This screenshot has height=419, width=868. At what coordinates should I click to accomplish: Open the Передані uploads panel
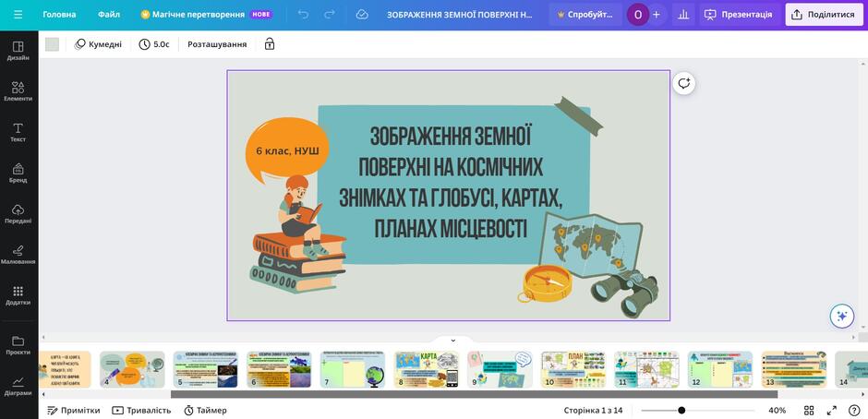[x=18, y=213]
